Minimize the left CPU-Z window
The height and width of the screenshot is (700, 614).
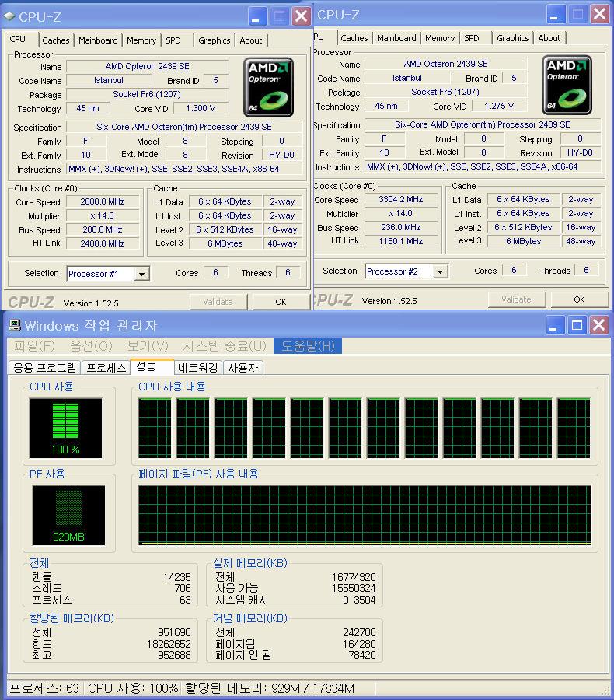[257, 16]
